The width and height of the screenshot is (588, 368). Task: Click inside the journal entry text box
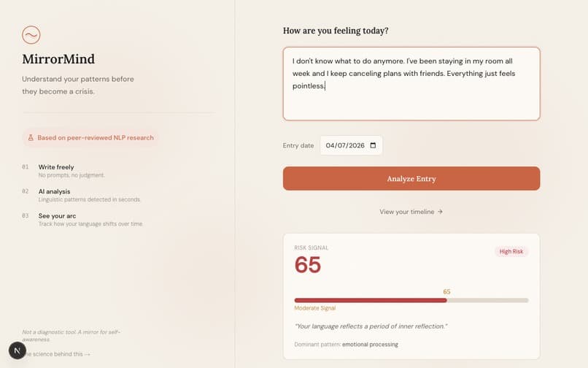pyautogui.click(x=411, y=84)
